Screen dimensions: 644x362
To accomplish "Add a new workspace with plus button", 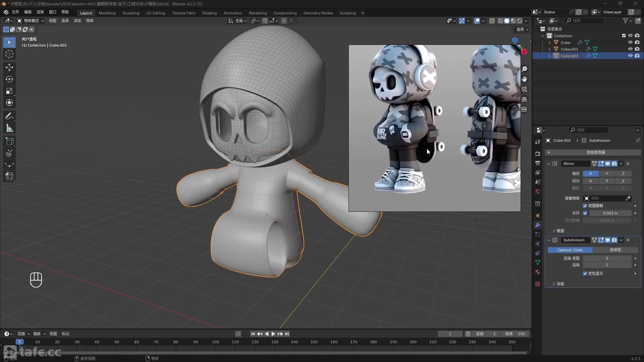I will coord(363,13).
